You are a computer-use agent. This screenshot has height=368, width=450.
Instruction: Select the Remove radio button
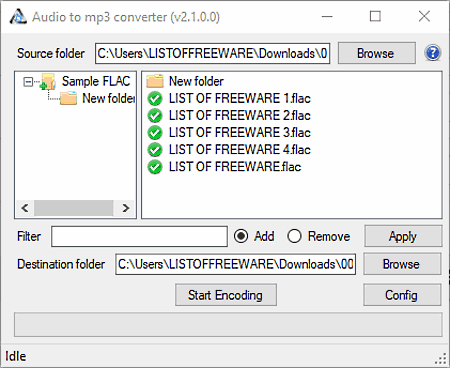pos(294,236)
